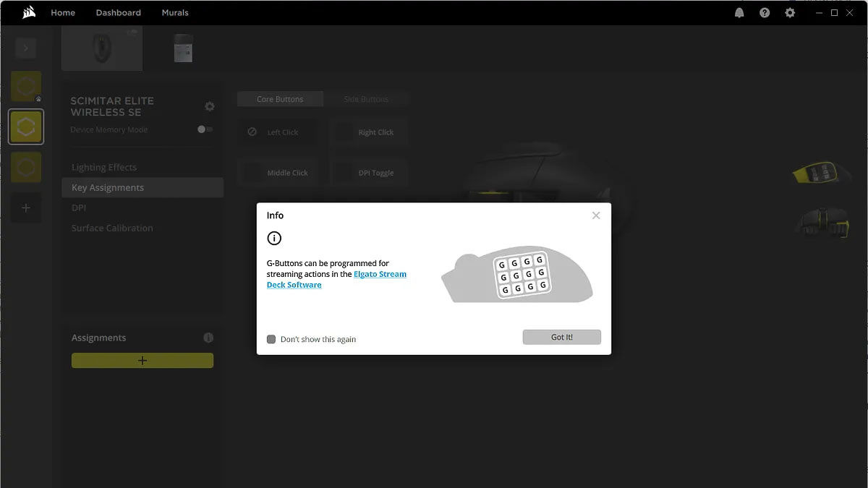Open Murals in top navigation
This screenshot has width=868, height=488.
(175, 12)
